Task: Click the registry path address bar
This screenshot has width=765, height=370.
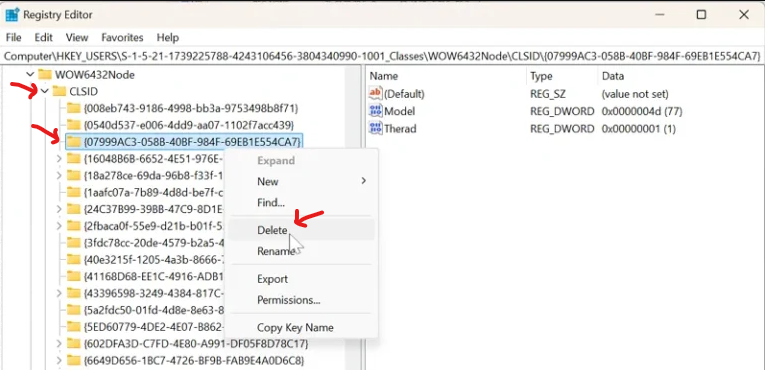Action: 382,56
